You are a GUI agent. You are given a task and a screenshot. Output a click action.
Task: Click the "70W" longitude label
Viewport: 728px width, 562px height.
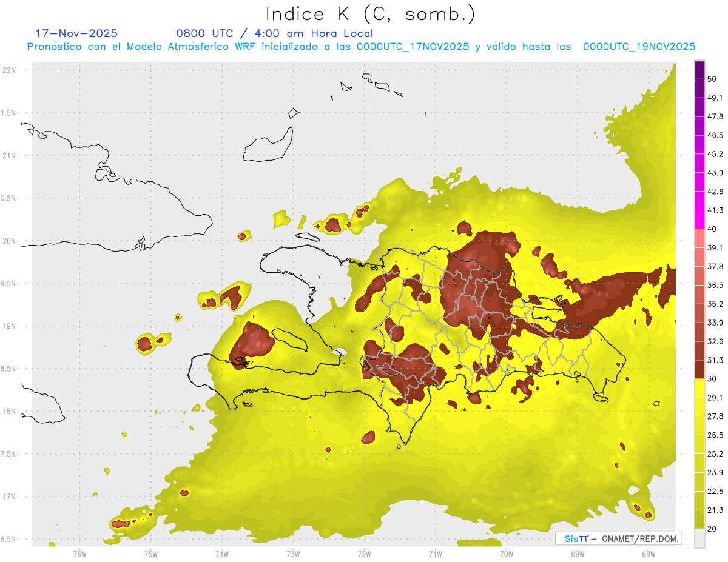point(507,554)
